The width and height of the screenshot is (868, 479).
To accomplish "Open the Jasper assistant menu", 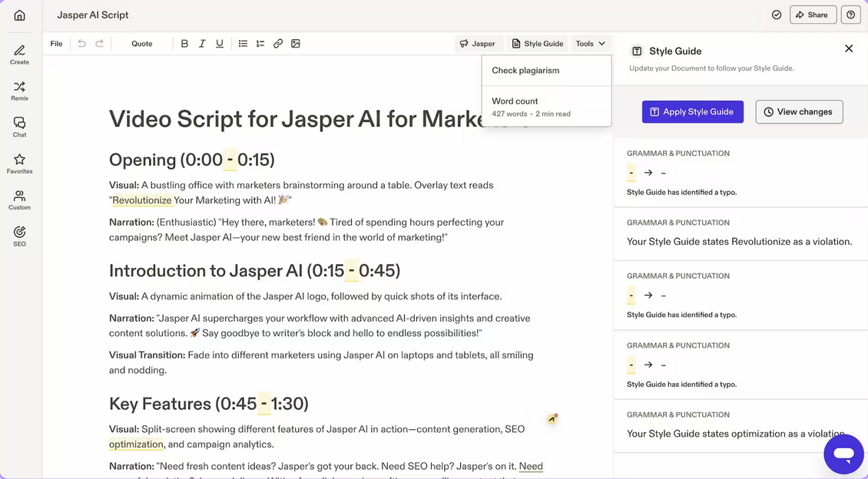I will [478, 44].
